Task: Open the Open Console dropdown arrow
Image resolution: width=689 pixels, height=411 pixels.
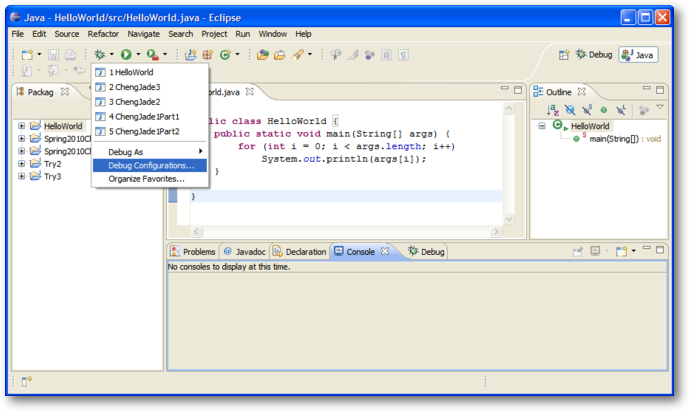Action: [633, 251]
